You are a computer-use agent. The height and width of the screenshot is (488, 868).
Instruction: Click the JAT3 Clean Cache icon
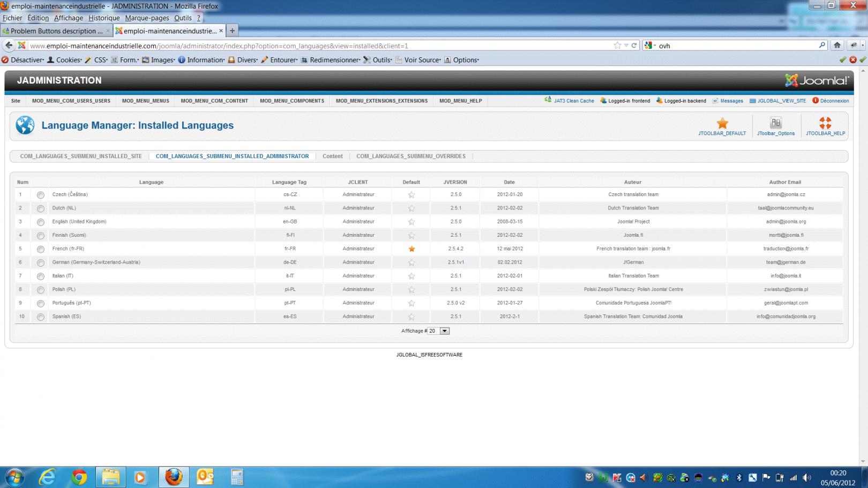coord(548,100)
